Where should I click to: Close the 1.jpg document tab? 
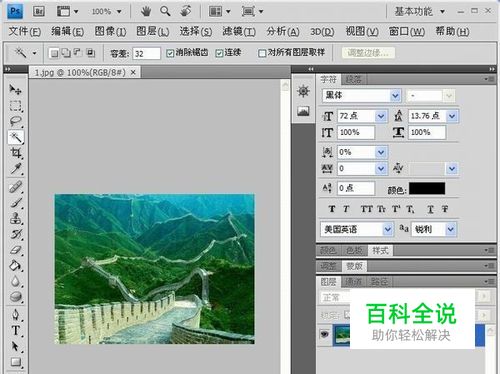[x=133, y=72]
